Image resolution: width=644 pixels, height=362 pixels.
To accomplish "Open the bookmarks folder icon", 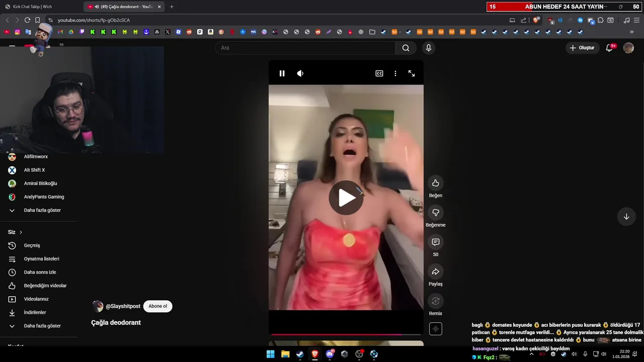I will 372,32.
